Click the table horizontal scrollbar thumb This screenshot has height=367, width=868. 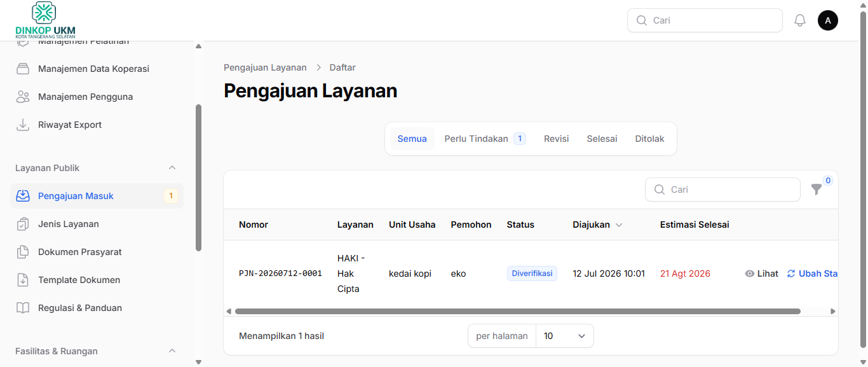tap(517, 312)
